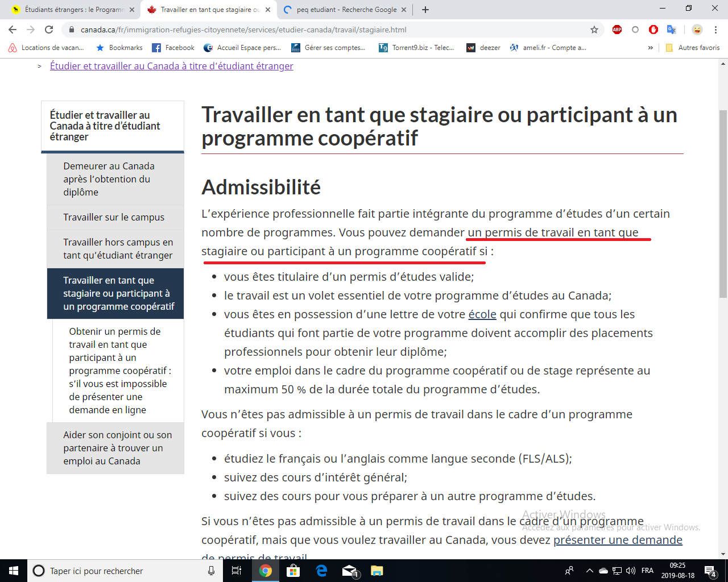Click the OneDrive cloud tray icon
The width and height of the screenshot is (728, 582).
[603, 571]
